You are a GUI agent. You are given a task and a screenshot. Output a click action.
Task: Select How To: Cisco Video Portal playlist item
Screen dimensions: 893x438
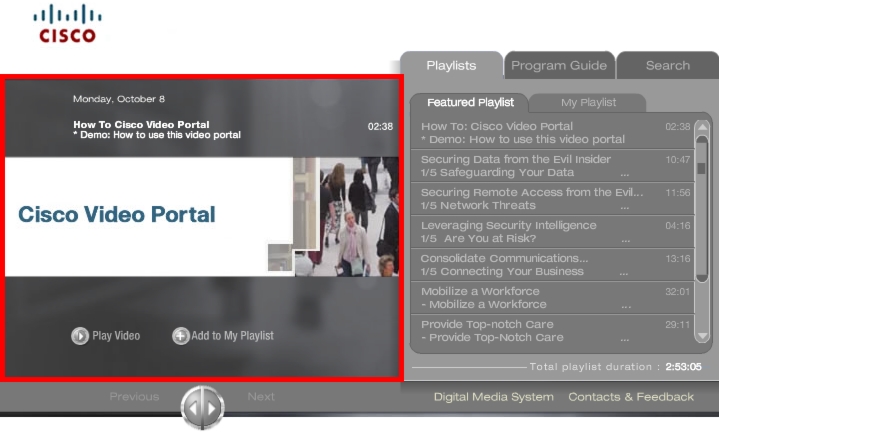click(x=552, y=133)
